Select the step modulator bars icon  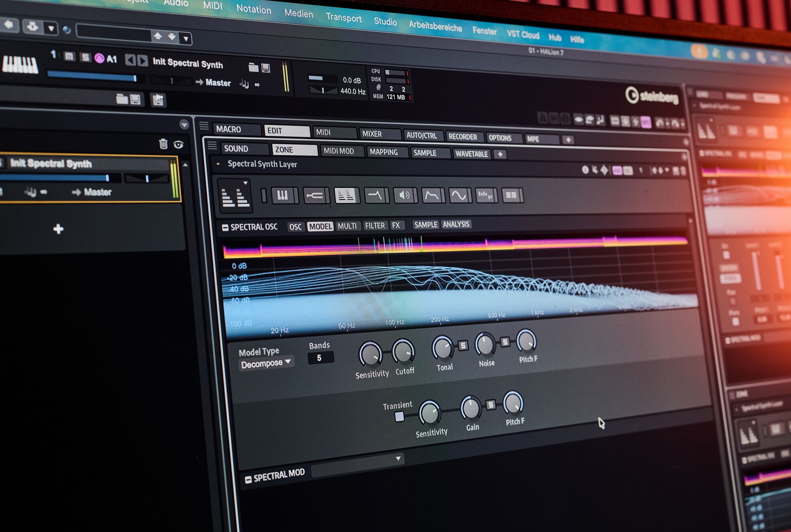point(485,195)
